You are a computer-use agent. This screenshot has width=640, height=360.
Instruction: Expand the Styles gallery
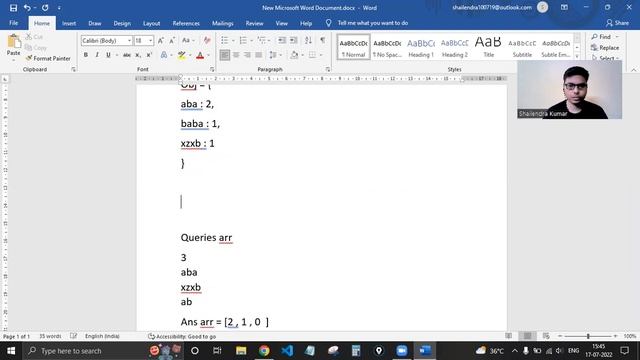577,57
